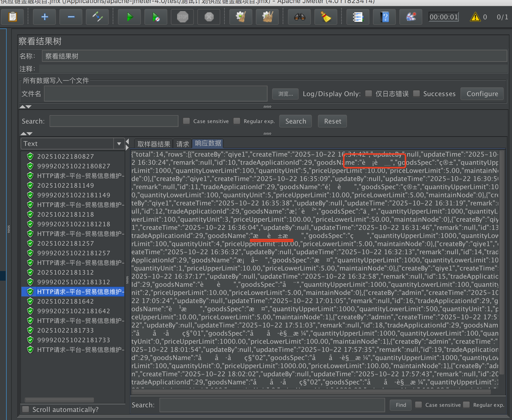Click the Help question-mark icon
Screen dimensions: 512x420
pyautogui.click(x=385, y=17)
